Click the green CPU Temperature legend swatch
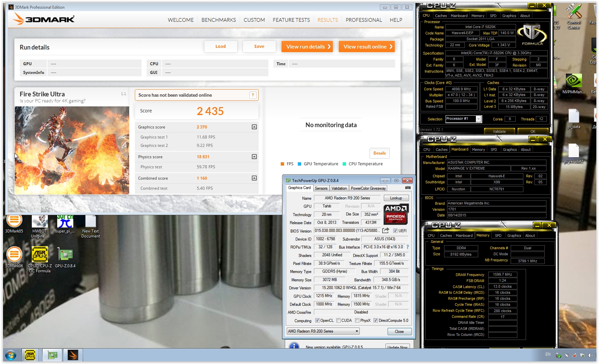 (344, 164)
